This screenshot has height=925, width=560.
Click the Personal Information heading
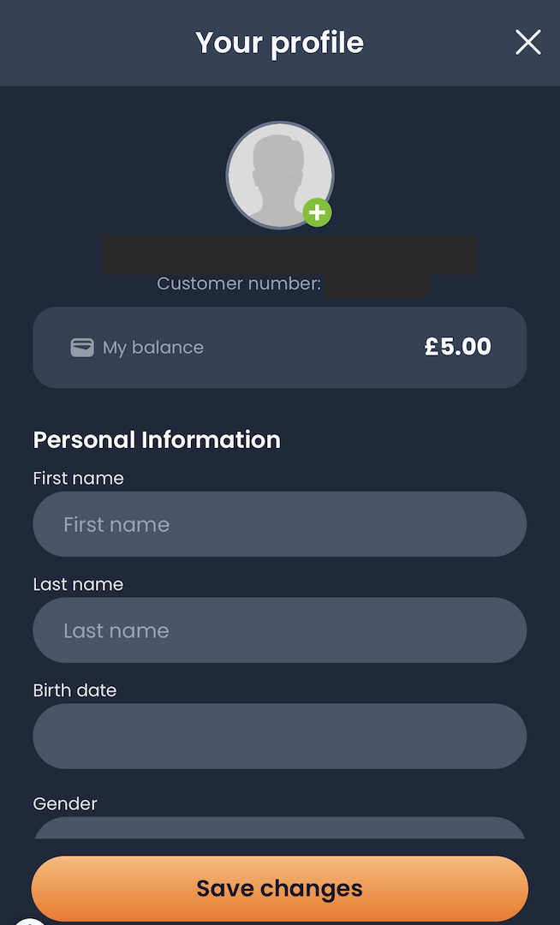tap(157, 439)
